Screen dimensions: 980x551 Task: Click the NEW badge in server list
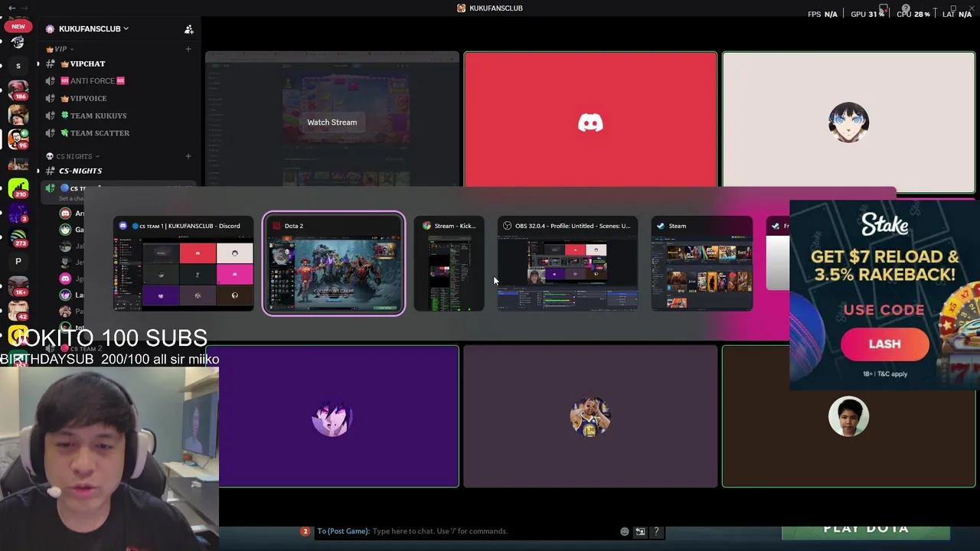point(18,26)
